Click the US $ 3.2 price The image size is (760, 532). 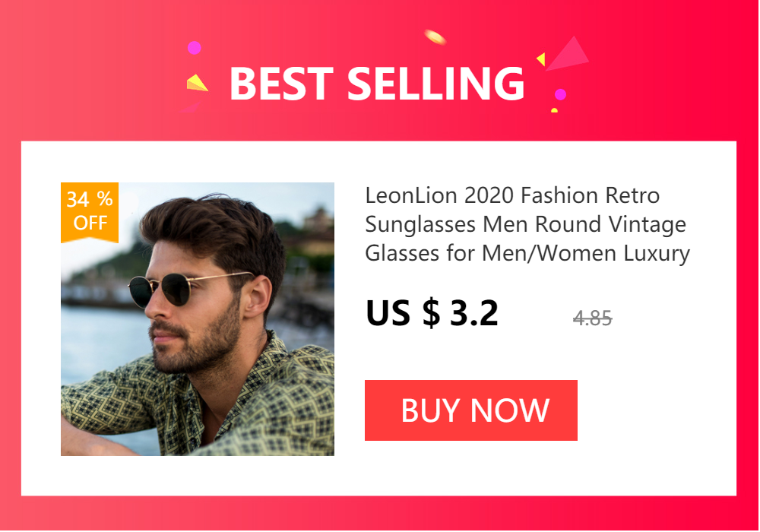pyautogui.click(x=432, y=313)
